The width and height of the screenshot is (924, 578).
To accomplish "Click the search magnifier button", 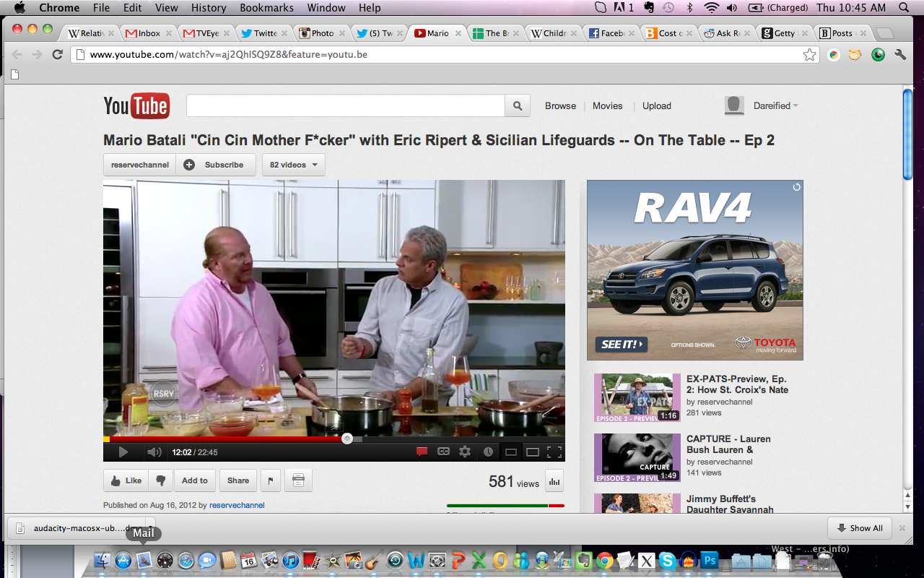I will (518, 106).
